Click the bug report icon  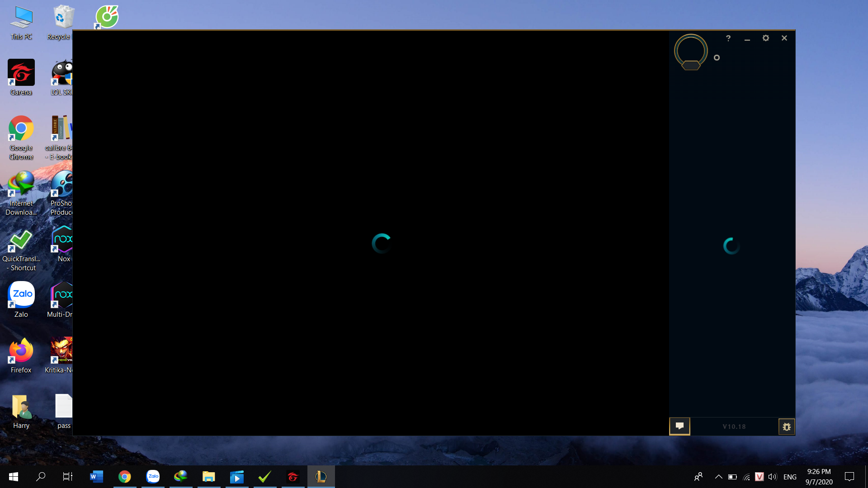[787, 427]
